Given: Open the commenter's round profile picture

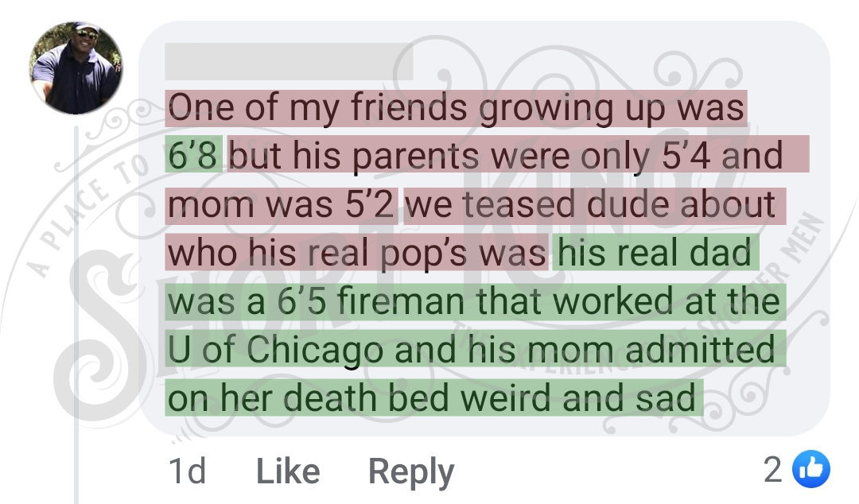Looking at the screenshot, I should (76, 68).
